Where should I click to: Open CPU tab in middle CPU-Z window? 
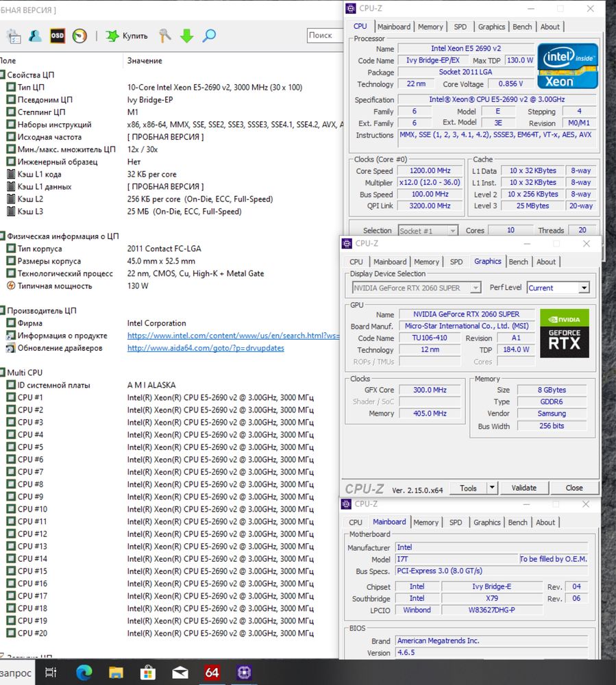(x=356, y=262)
